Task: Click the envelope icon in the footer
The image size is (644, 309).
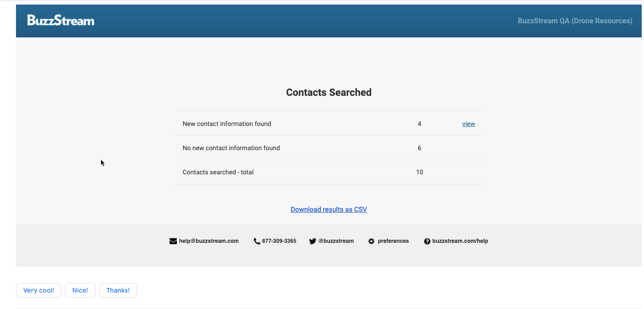Action: pos(173,241)
